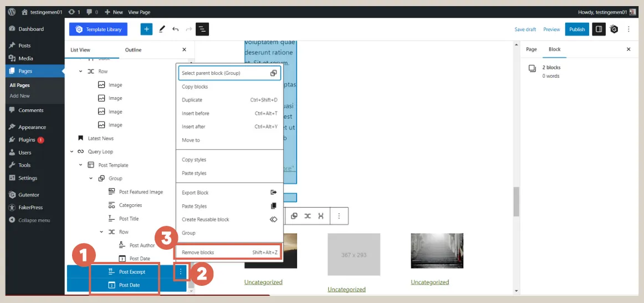Close the settings sidebar

tap(628, 49)
